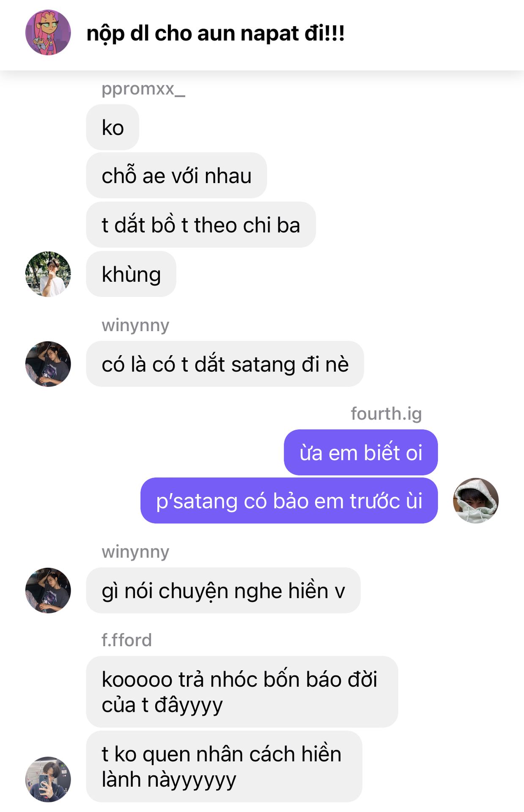Viewport: 524px width, 812px height.
Task: Tap winynny avatar beside 'gì nói chuyện nghe hiền v'
Action: tap(48, 590)
